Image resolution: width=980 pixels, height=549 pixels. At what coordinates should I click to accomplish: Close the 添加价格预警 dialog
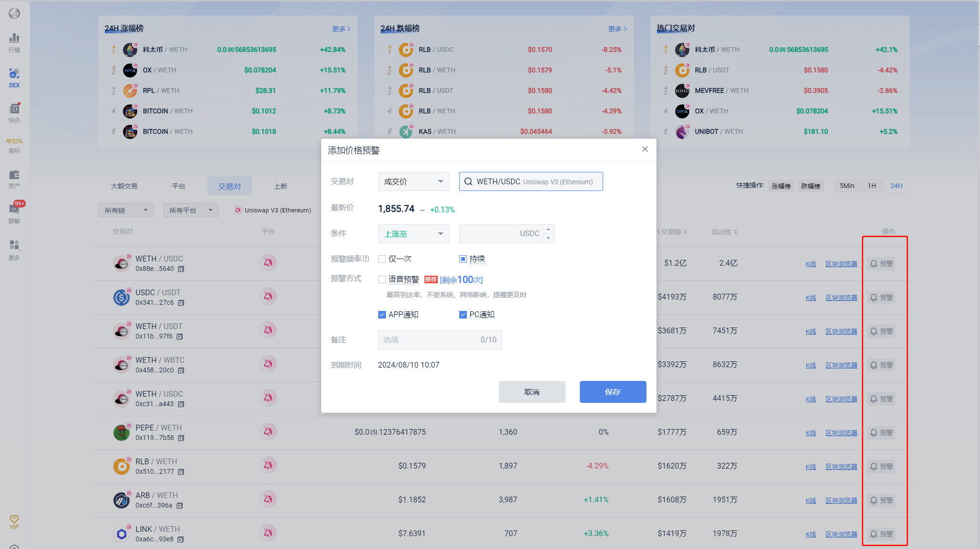pyautogui.click(x=645, y=150)
